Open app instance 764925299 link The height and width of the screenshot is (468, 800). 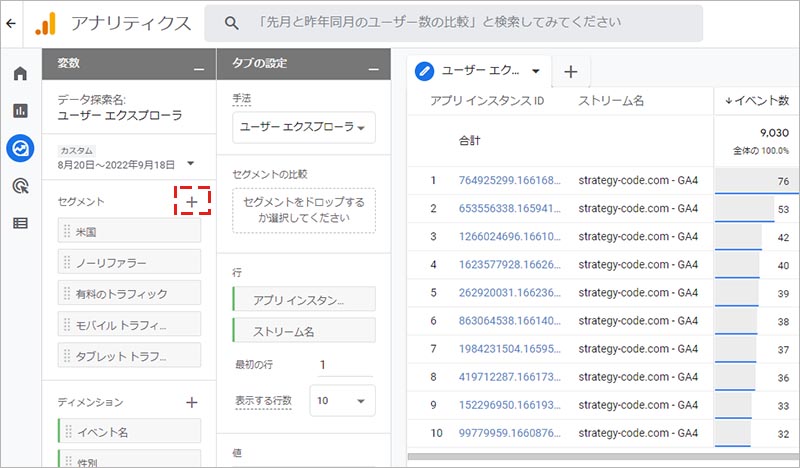point(501,180)
